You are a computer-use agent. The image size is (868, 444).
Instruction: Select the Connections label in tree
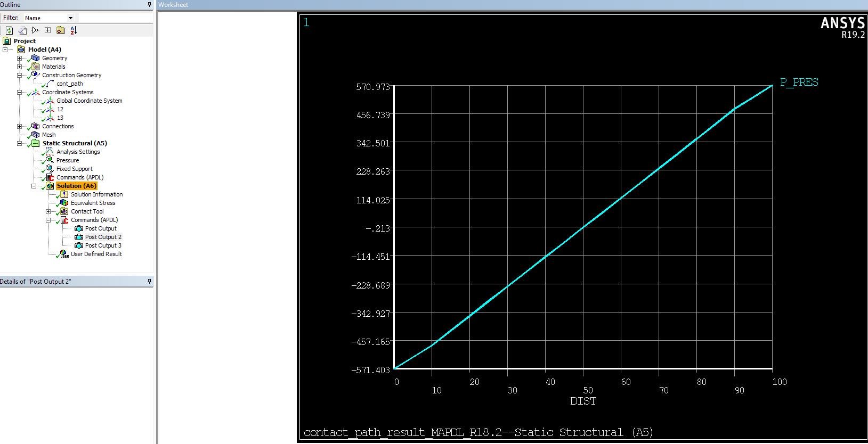click(x=58, y=126)
